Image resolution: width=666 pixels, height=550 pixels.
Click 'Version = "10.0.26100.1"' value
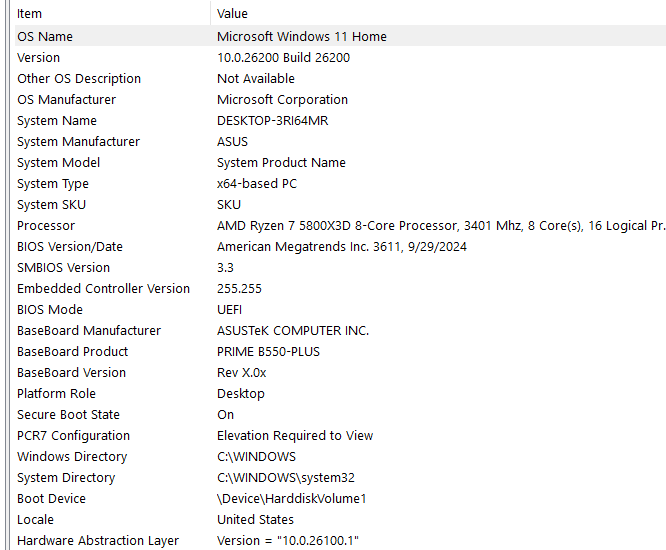pos(288,541)
